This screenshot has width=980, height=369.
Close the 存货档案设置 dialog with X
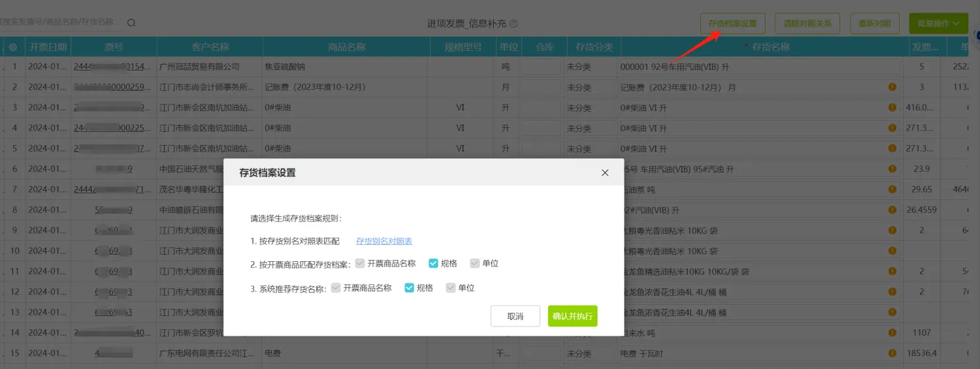pos(605,173)
